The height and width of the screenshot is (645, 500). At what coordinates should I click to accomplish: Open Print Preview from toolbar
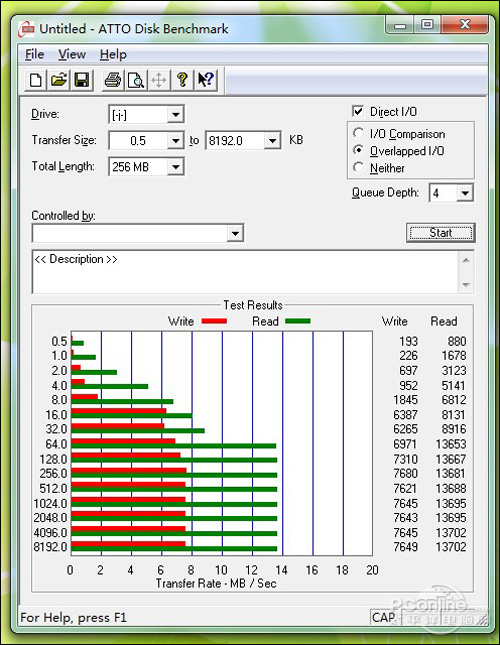click(x=136, y=80)
